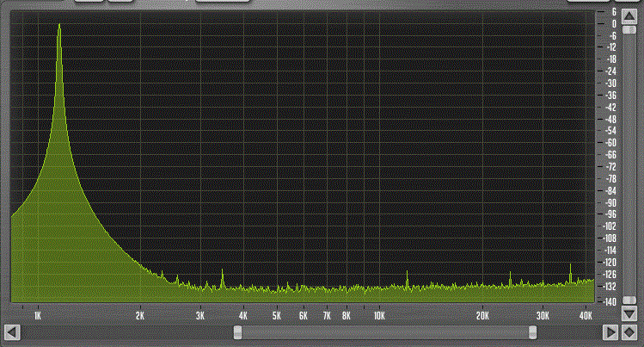Click the "-54" dB scale label
644x347 pixels.
pyautogui.click(x=611, y=131)
